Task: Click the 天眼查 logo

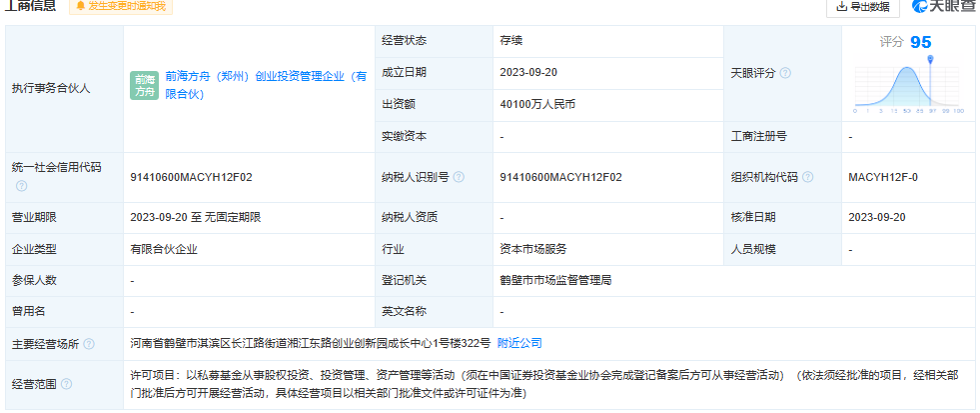Action: [944, 7]
